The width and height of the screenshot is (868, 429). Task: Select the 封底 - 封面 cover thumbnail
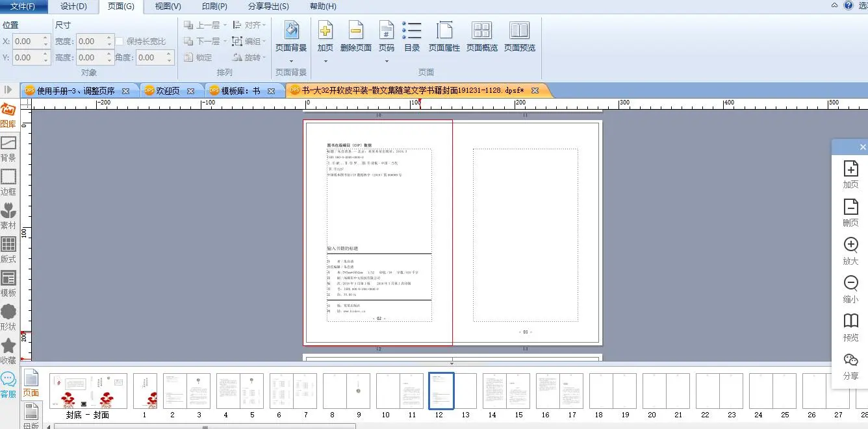88,391
